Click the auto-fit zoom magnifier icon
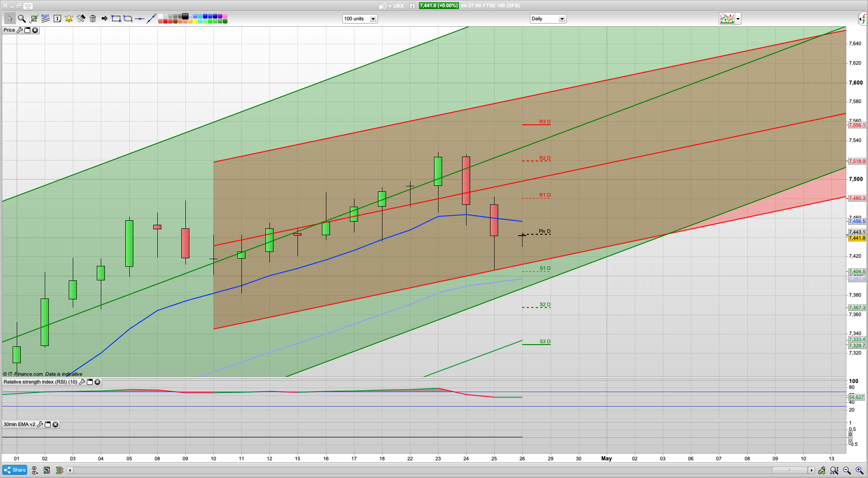This screenshot has height=478, width=868. point(835,470)
